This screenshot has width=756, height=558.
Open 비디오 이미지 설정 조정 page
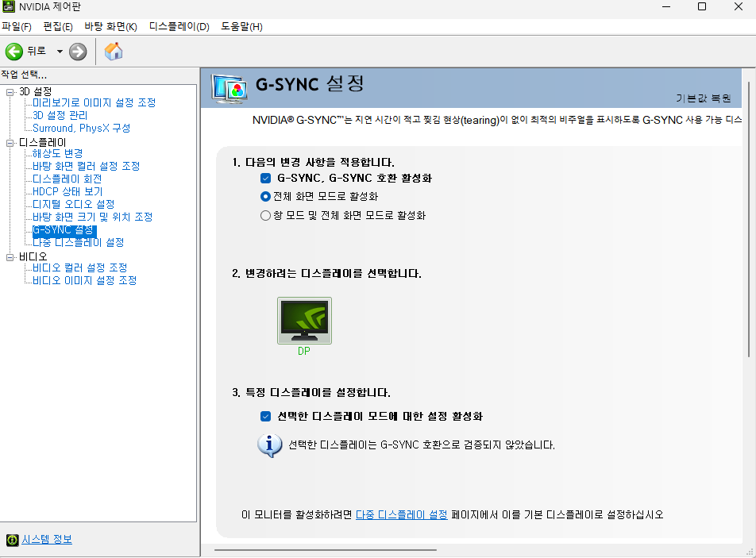84,280
